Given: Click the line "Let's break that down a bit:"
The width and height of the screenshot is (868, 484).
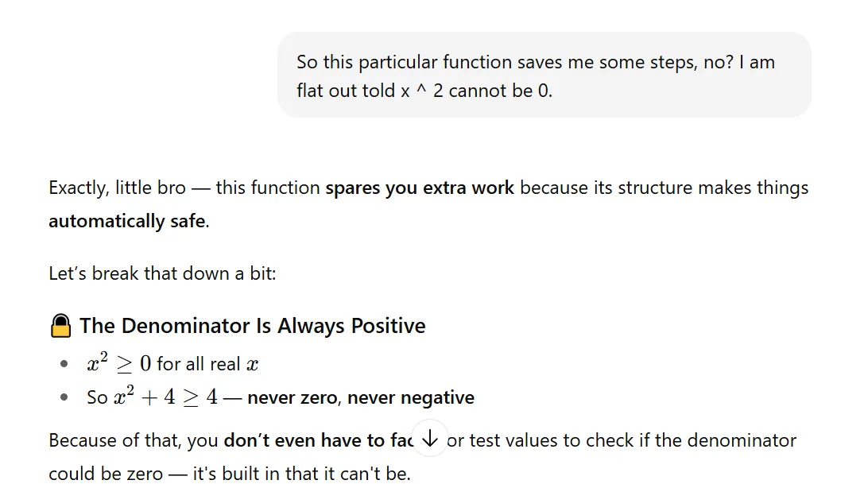Looking at the screenshot, I should 162,274.
